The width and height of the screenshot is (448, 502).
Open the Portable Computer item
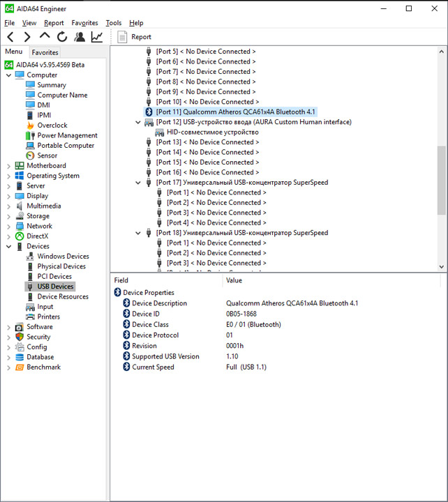66,145
